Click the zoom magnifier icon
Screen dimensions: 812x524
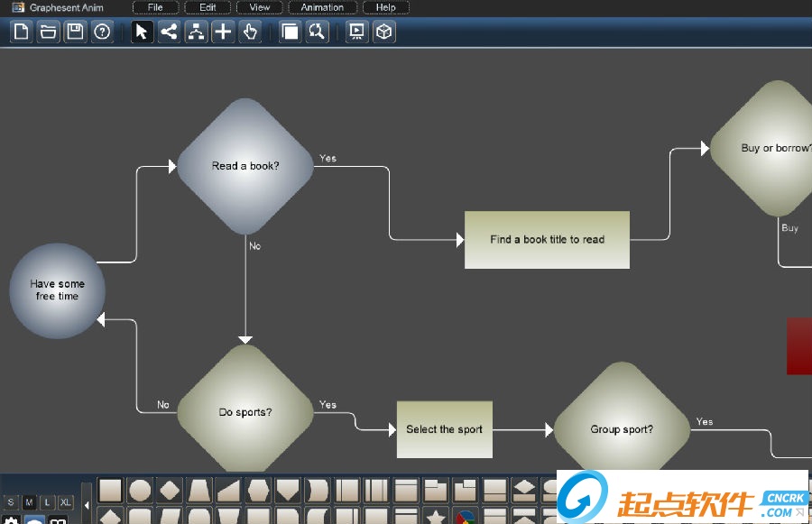point(317,32)
